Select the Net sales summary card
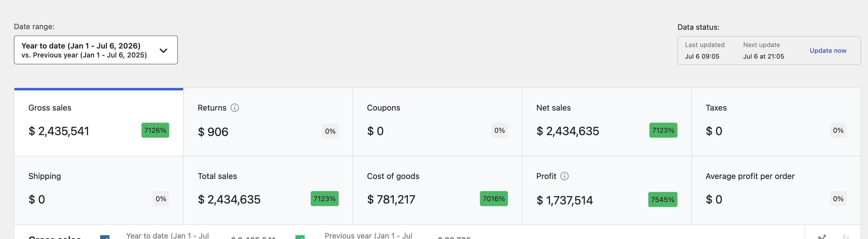Image resolution: width=868 pixels, height=239 pixels. [x=606, y=122]
